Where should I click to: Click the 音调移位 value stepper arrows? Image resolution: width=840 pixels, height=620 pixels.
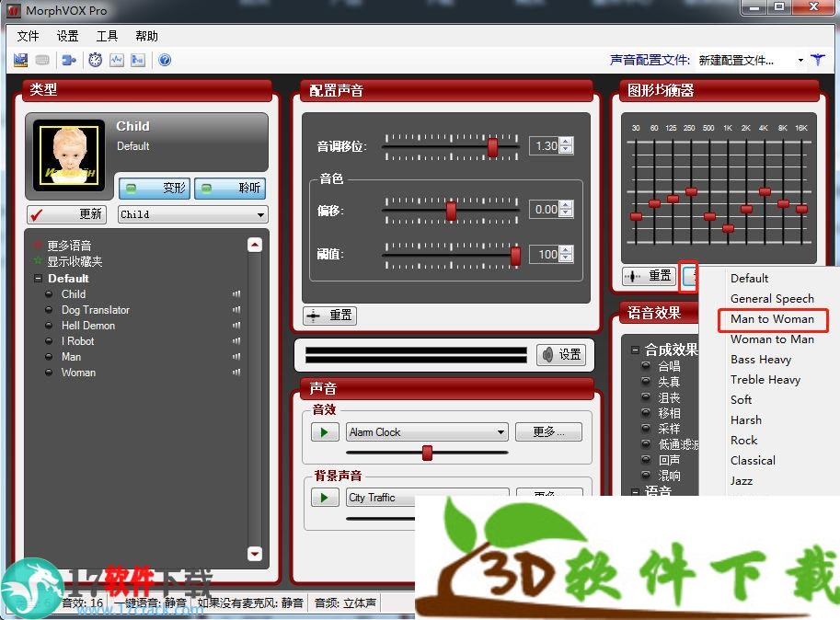(566, 145)
